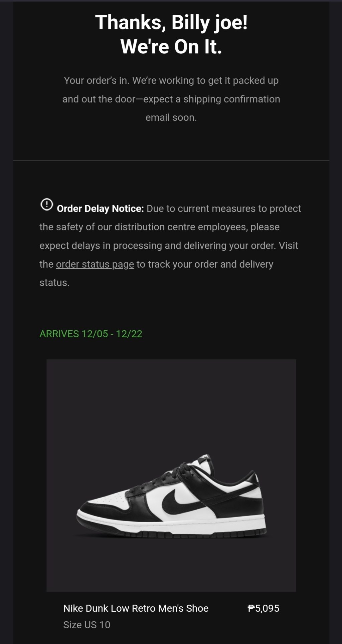Click the Thanks, Billy joe! heading
The width and height of the screenshot is (342, 644).
[x=171, y=22]
